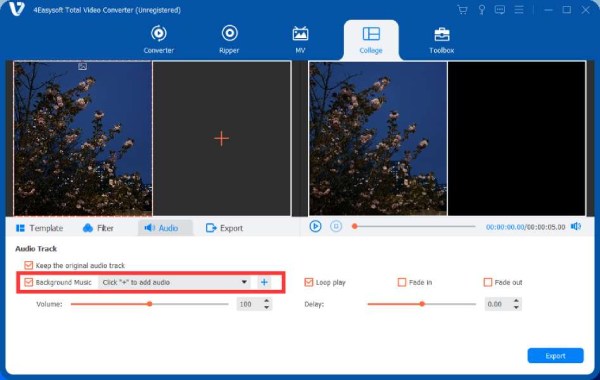
Task: Click the Delay slider handle
Action: pyautogui.click(x=422, y=304)
